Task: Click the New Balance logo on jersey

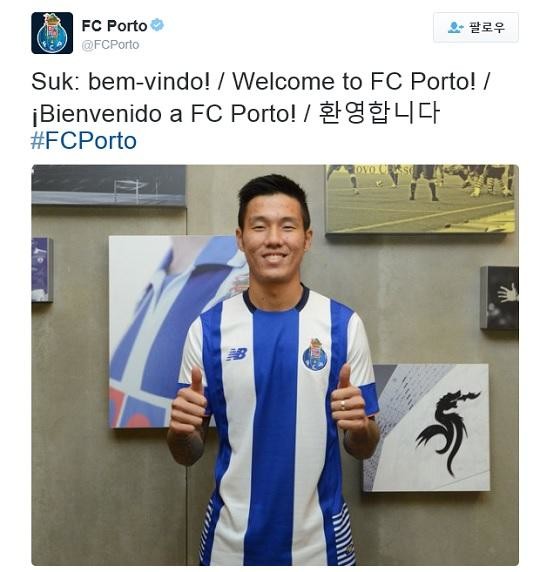Action: (x=236, y=354)
